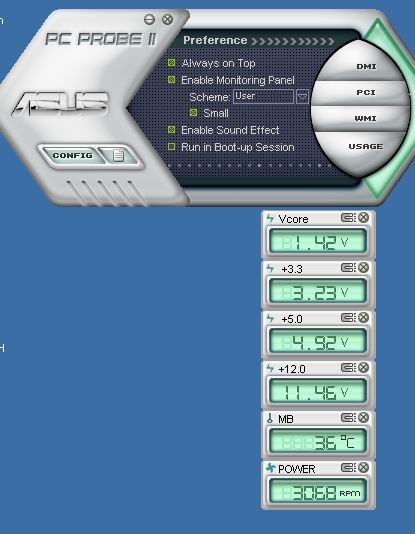Open the WMI tab
The image size is (415, 534).
(x=366, y=119)
